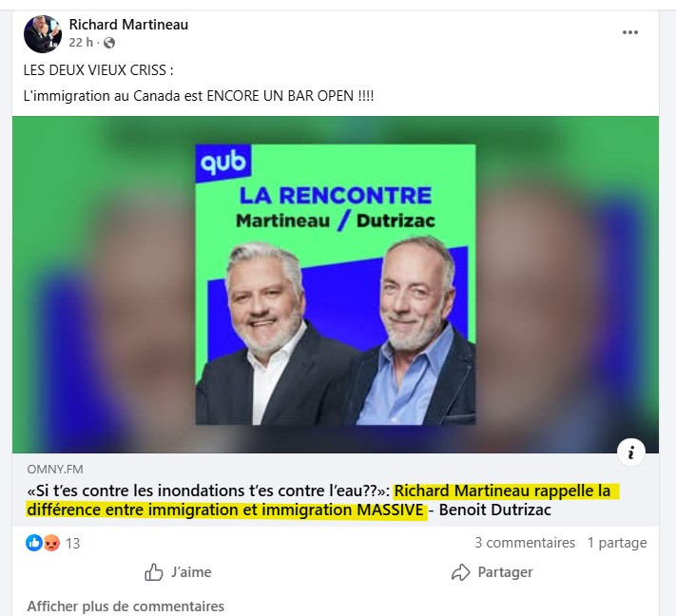Viewport: 676px width, 616px height.
Task: Click the qub logo on podcast cover
Action: click(222, 164)
